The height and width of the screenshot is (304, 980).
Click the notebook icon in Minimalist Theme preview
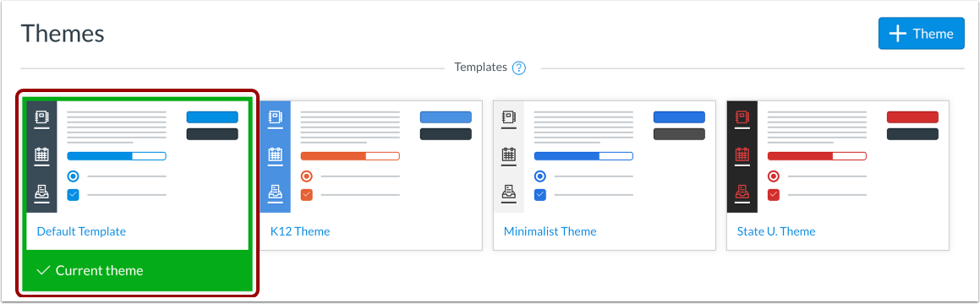509,117
